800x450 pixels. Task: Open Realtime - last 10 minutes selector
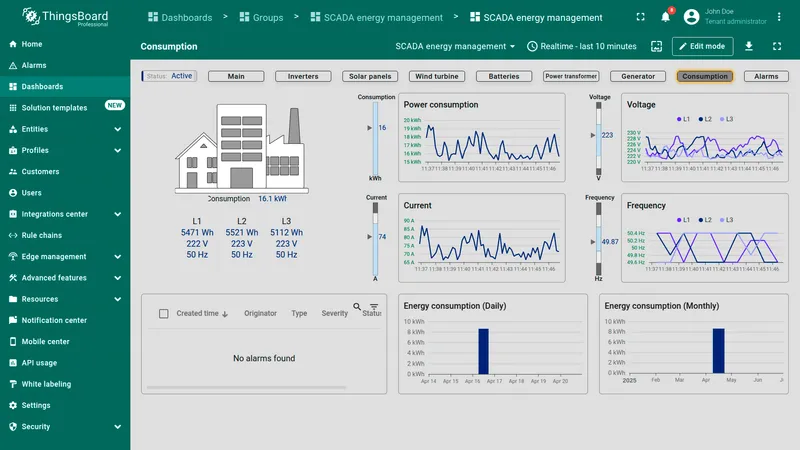click(582, 46)
